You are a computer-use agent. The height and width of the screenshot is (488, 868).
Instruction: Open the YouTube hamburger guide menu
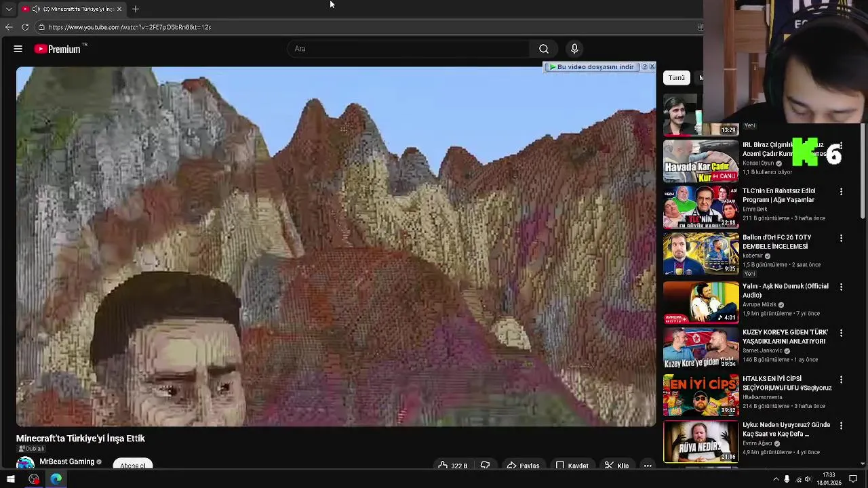(x=18, y=49)
